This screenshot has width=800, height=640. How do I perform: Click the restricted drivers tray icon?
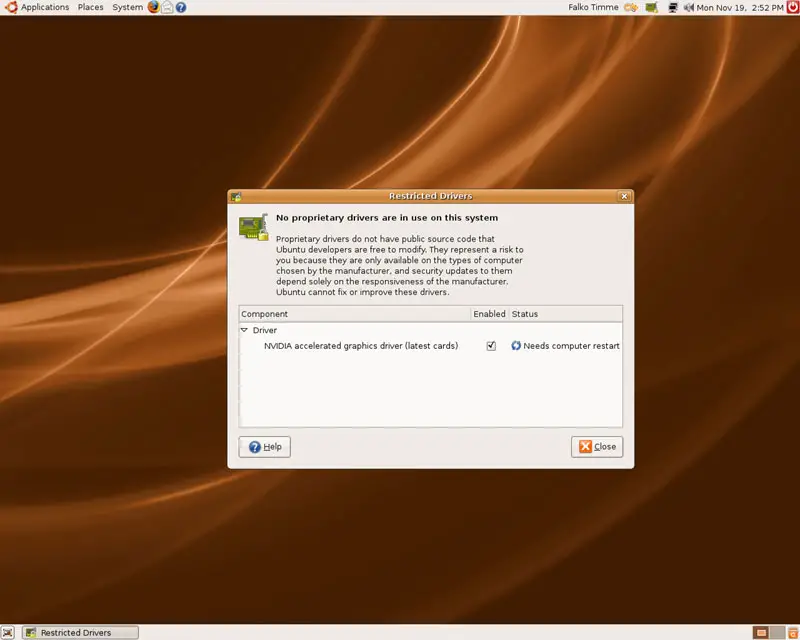tap(652, 7)
